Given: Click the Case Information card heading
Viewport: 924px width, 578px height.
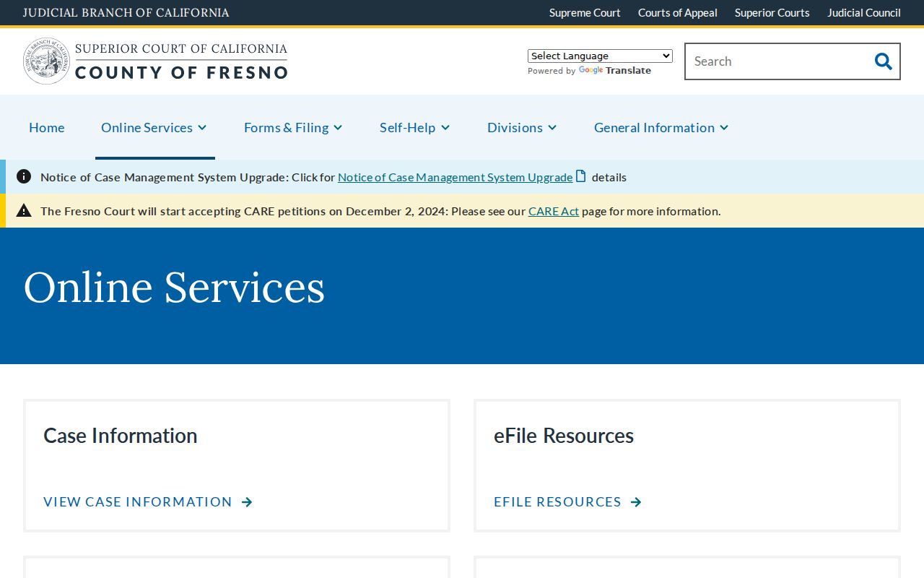Looking at the screenshot, I should click(x=120, y=436).
